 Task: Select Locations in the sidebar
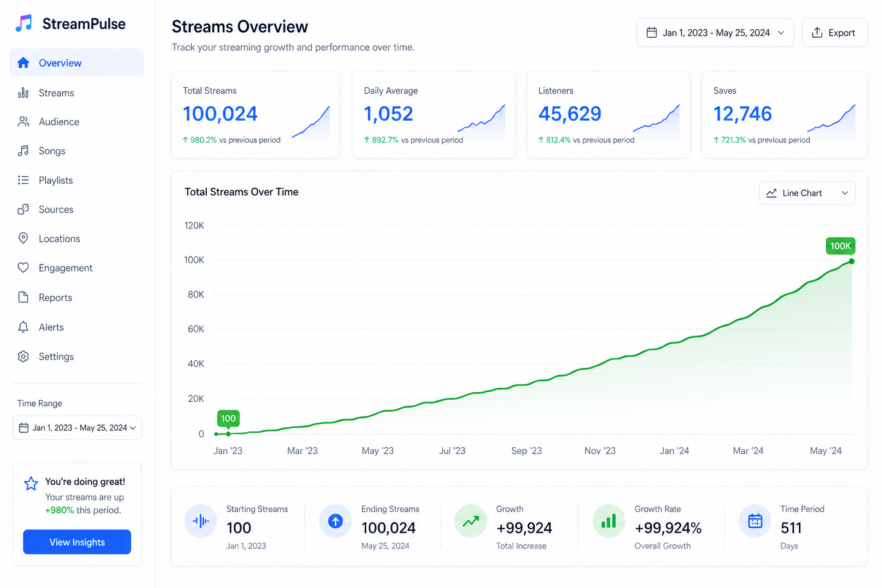[x=76, y=238]
